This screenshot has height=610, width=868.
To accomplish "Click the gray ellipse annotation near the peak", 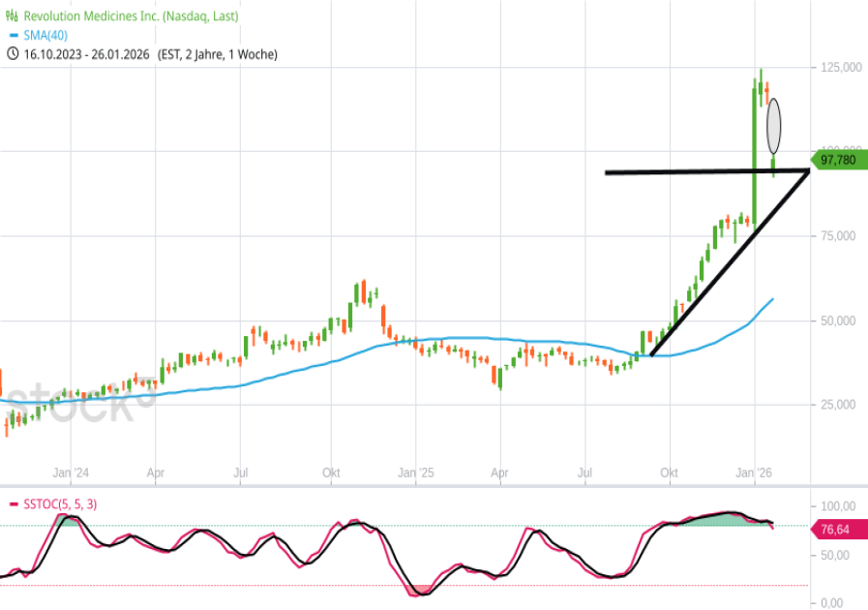I will point(774,125).
